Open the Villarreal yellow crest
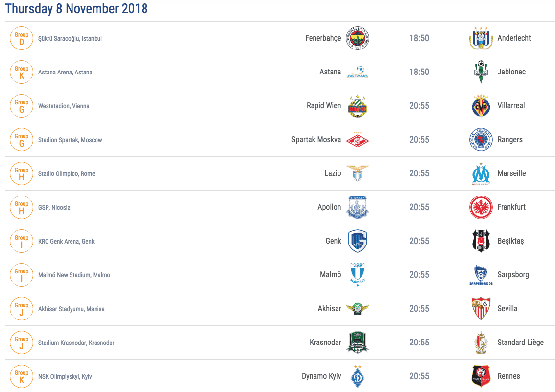 481,105
